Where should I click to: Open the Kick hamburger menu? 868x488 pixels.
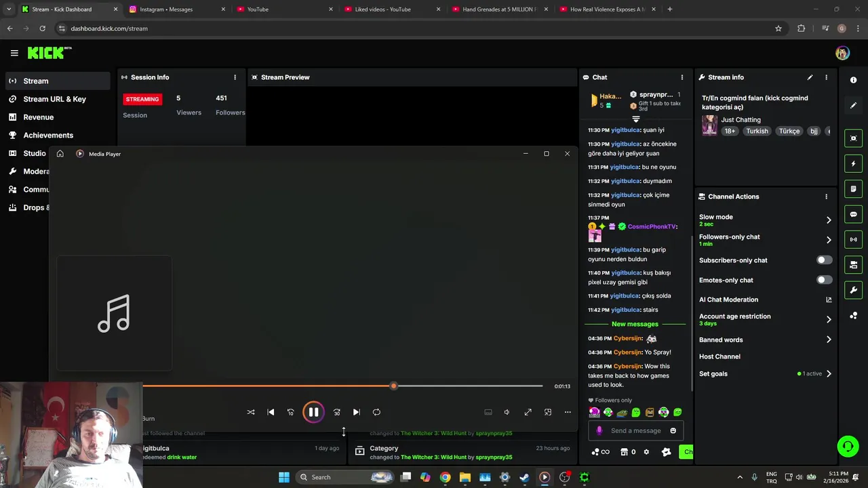14,53
